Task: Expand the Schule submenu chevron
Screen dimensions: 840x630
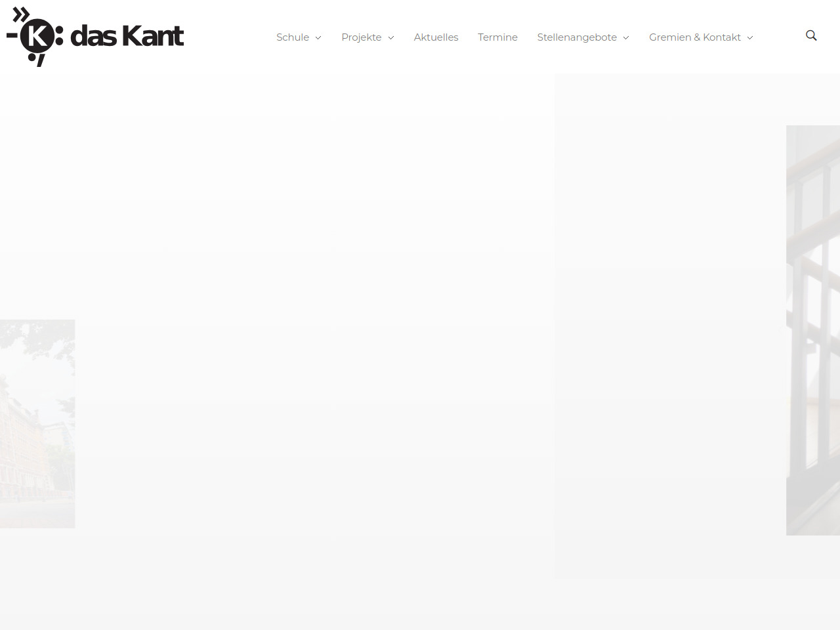Action: tap(318, 38)
